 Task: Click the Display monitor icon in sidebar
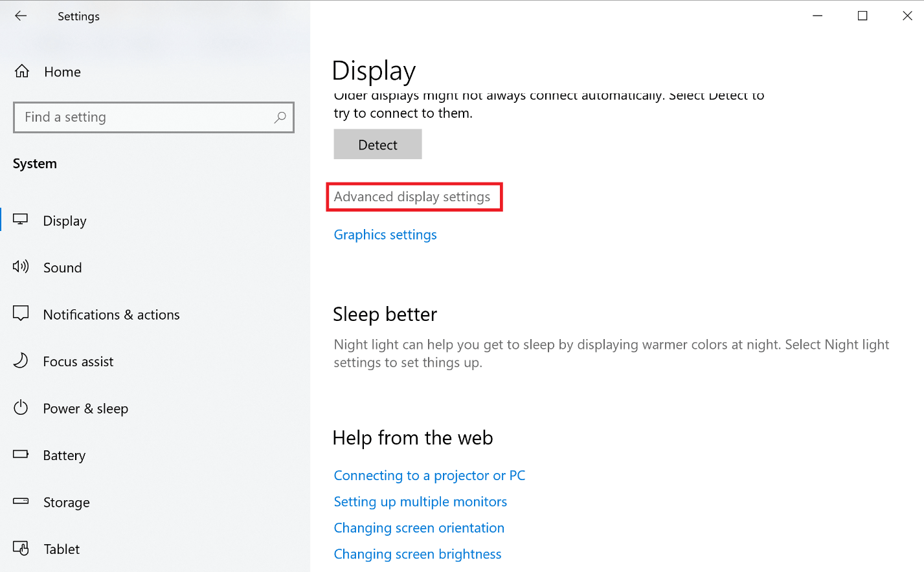[x=20, y=220]
